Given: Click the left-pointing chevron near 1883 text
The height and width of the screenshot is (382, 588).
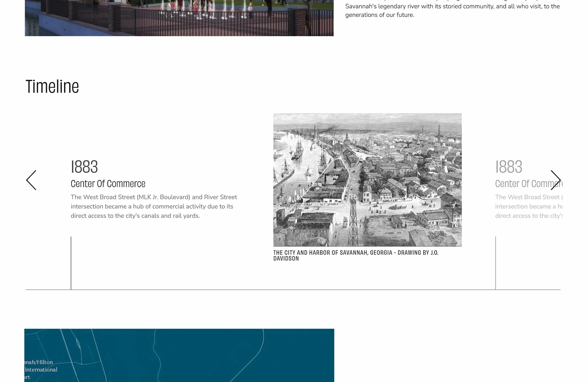Looking at the screenshot, I should 31,180.
